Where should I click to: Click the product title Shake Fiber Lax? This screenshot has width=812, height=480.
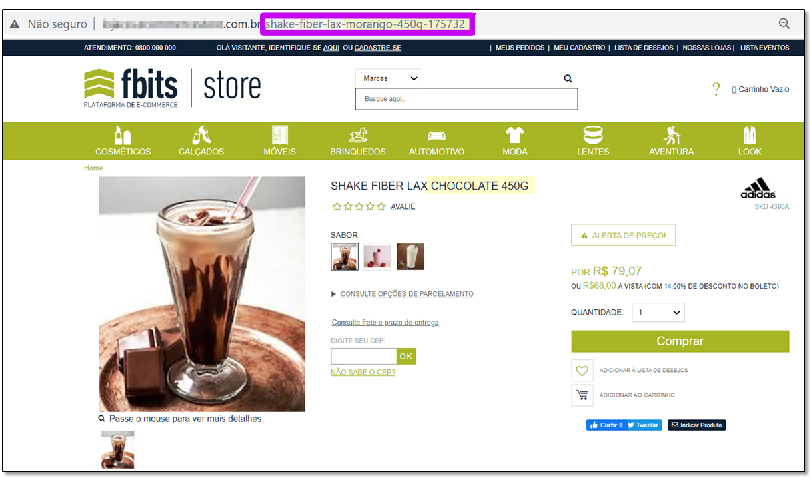tap(429, 186)
